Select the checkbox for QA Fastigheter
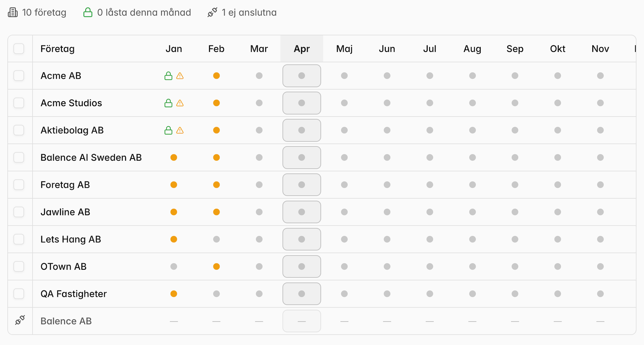This screenshot has height=345, width=644. 19,294
